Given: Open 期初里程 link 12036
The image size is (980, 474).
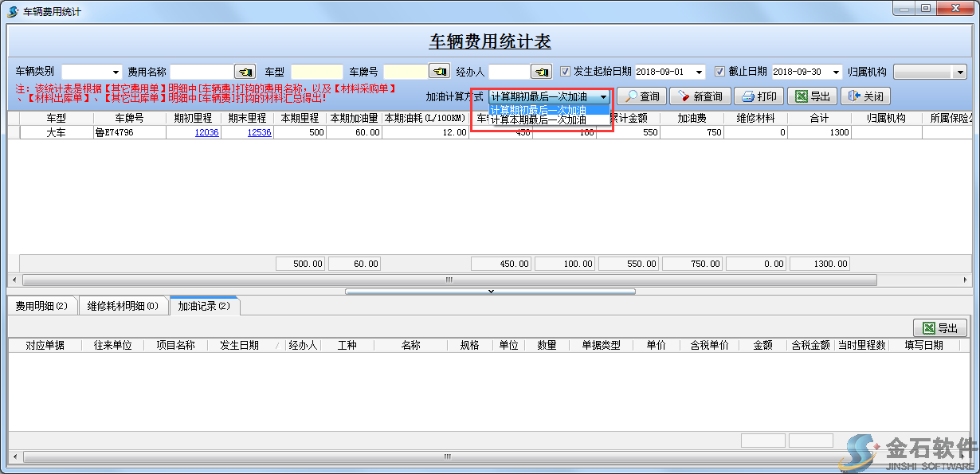Looking at the screenshot, I should click(x=206, y=133).
